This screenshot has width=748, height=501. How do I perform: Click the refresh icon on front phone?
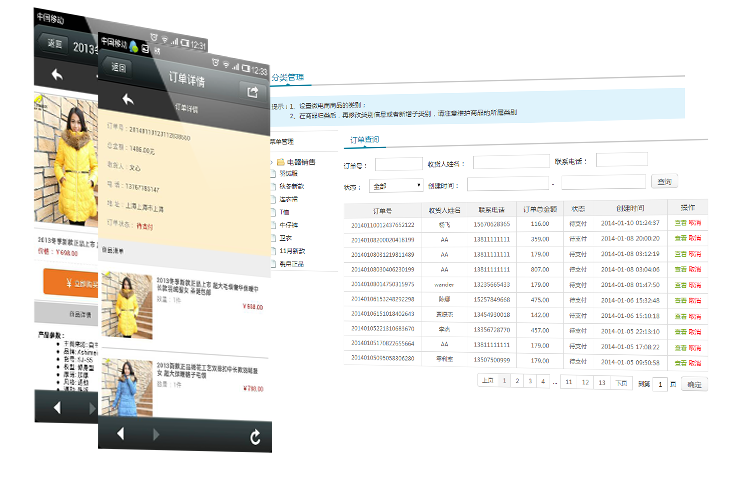255,436
